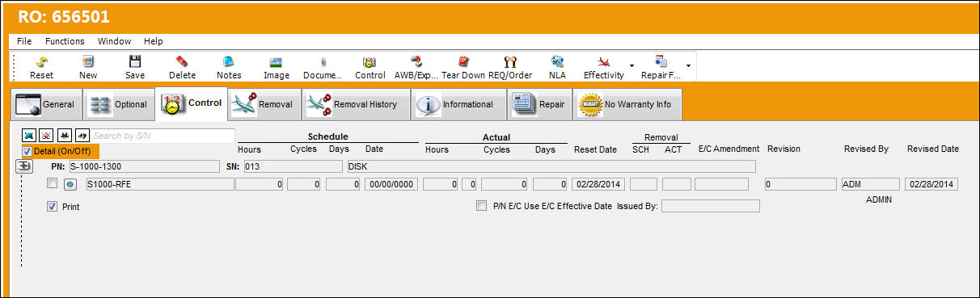This screenshot has width=980, height=298.
Task: Open the Effectivity dropdown arrow
Action: click(x=631, y=66)
